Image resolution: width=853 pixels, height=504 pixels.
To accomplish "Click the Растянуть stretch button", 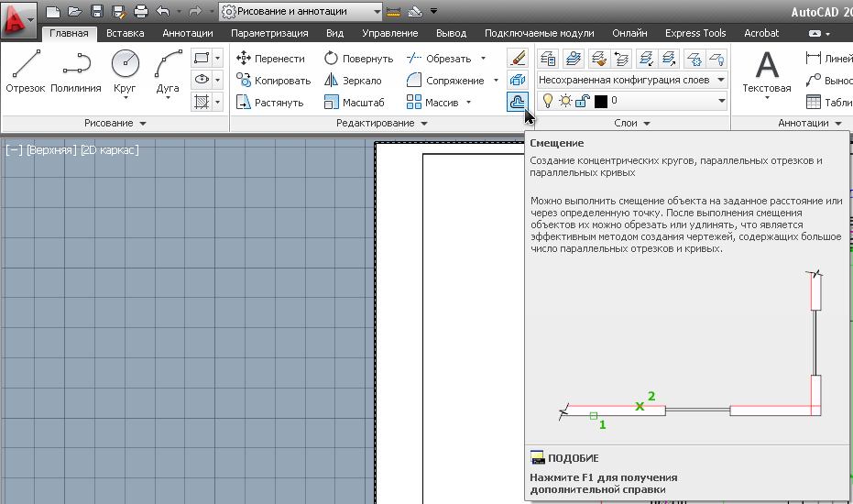I will (x=269, y=103).
